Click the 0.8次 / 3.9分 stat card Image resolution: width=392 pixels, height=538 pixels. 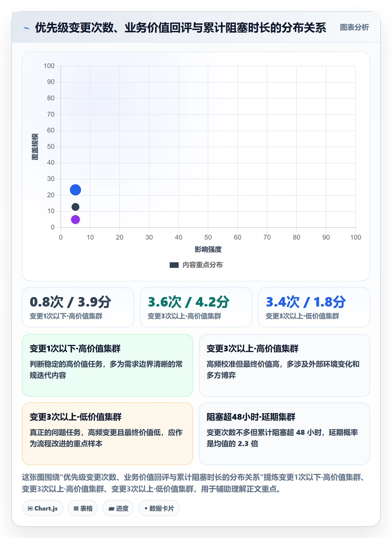[78, 307]
